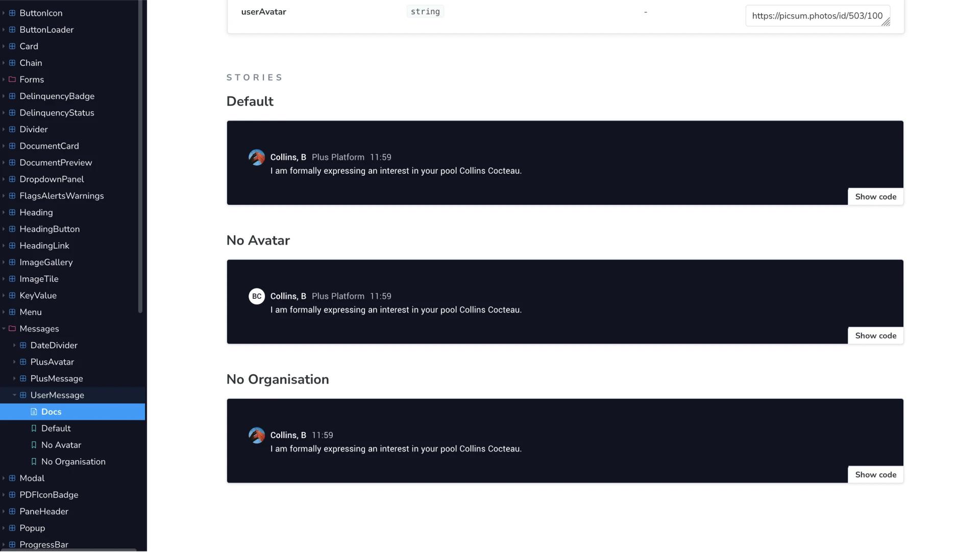The height and width of the screenshot is (552, 980).
Task: Open the No Organisation story in sidebar
Action: 72,462
